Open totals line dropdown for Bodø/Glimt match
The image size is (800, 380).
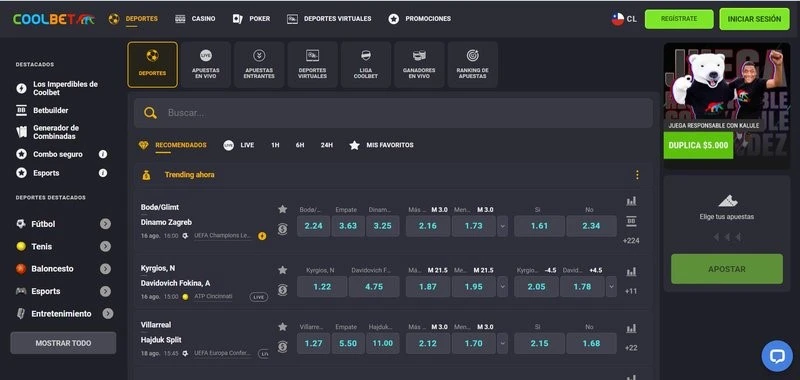pos(503,226)
